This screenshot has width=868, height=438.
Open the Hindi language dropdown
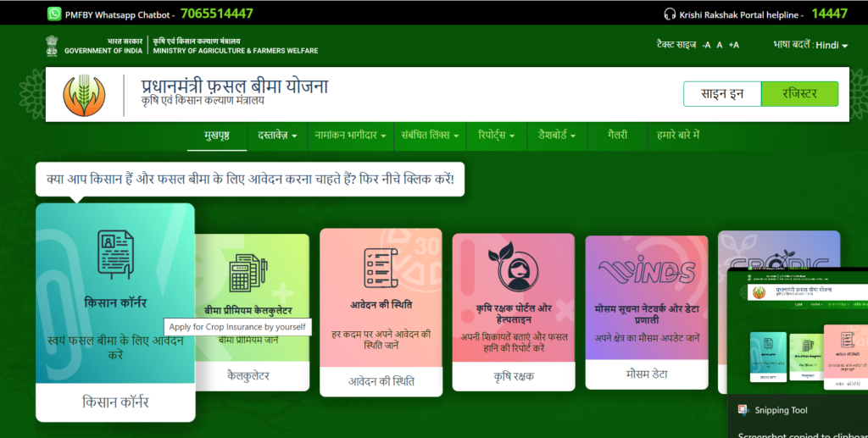click(832, 46)
